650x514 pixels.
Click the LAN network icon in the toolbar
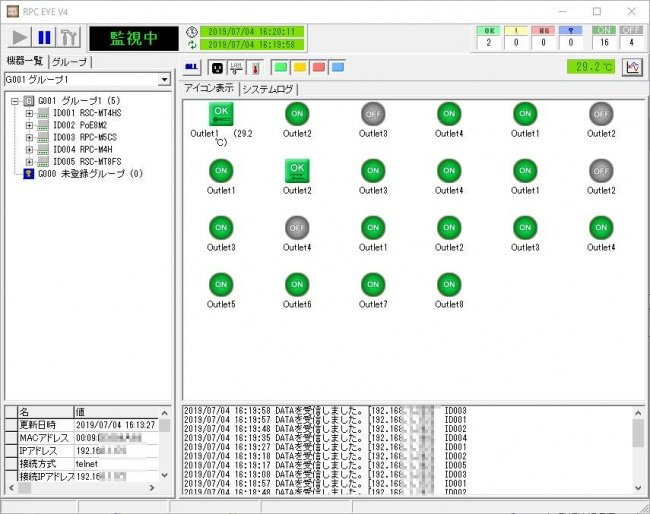236,67
